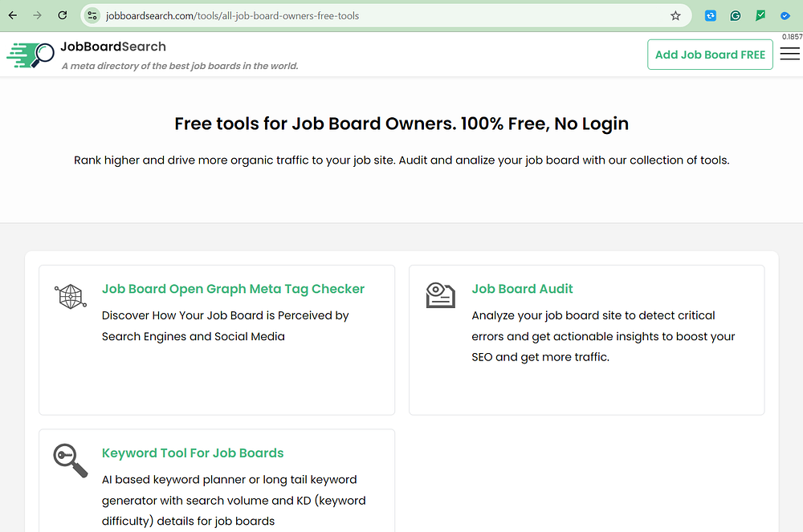Viewport: 803px width, 532px height.
Task: Open the Grammarly extension icon
Action: click(x=736, y=16)
